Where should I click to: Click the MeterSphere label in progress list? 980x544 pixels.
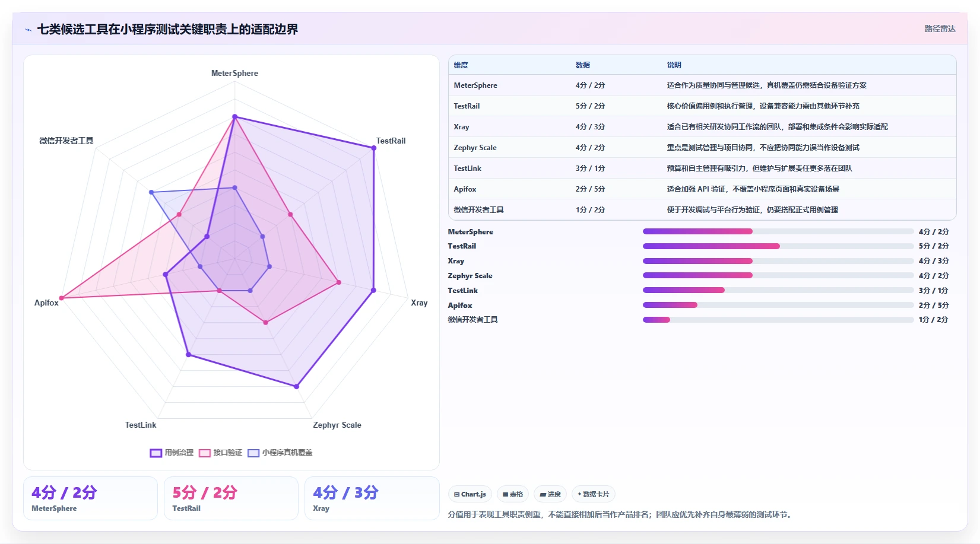pyautogui.click(x=470, y=232)
